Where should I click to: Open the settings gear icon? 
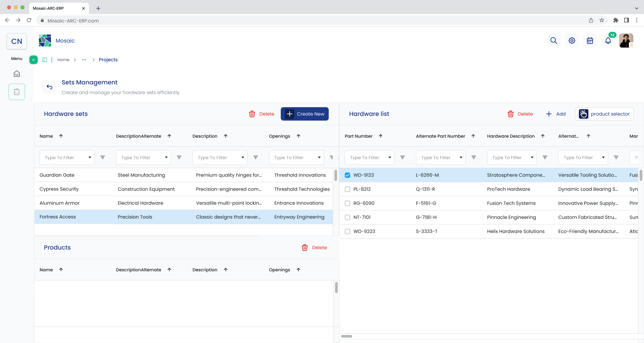pos(572,41)
